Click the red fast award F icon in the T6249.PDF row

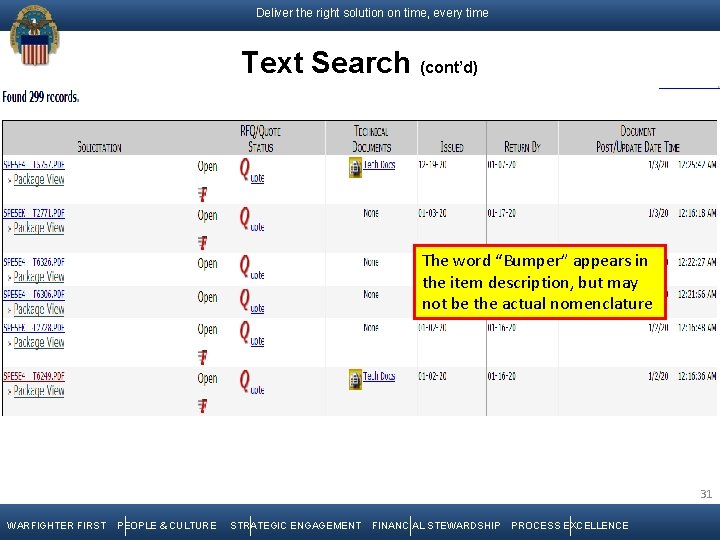pyautogui.click(x=202, y=405)
